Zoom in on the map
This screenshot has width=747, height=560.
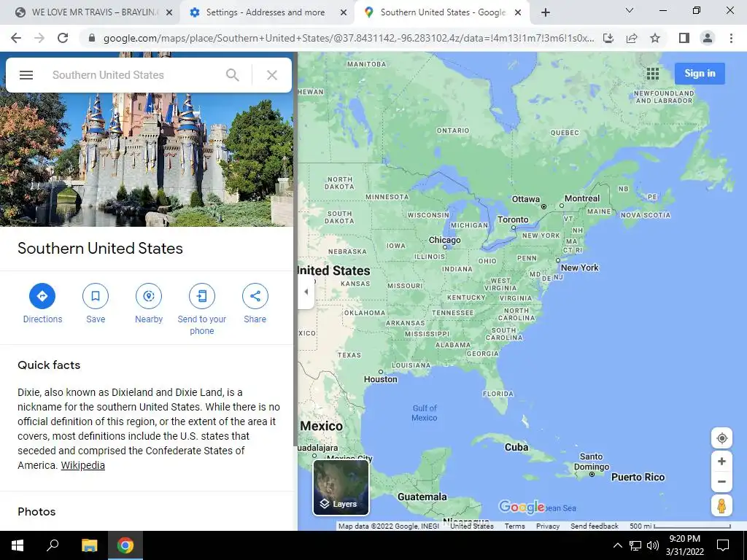point(721,461)
